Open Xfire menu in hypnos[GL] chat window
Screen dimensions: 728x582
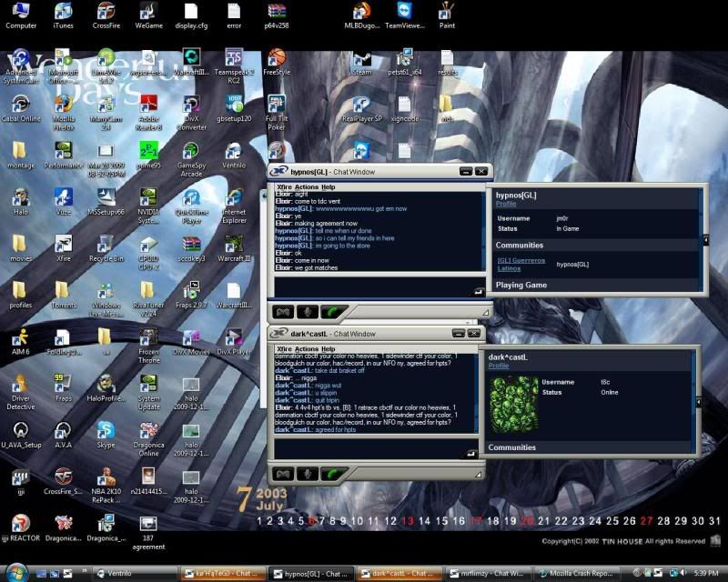point(284,187)
